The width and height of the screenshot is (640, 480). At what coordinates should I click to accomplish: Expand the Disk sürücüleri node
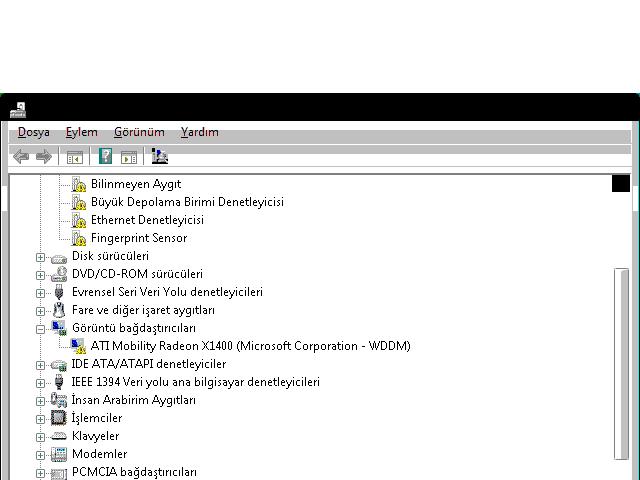[x=40, y=258]
